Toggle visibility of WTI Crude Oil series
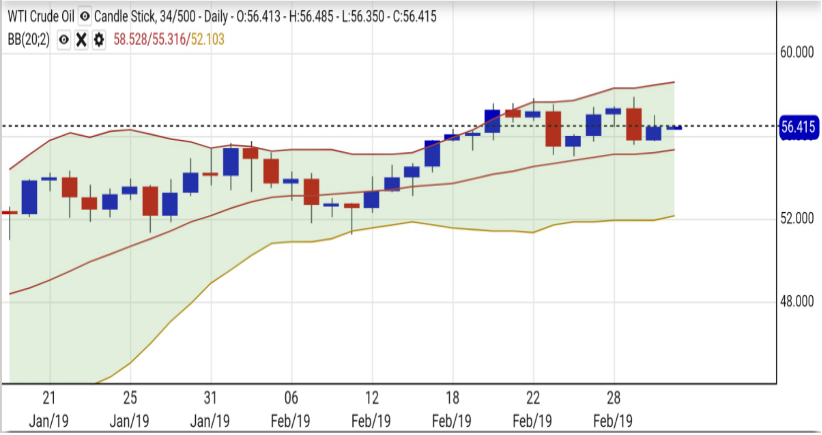822x435 pixels. click(x=84, y=17)
